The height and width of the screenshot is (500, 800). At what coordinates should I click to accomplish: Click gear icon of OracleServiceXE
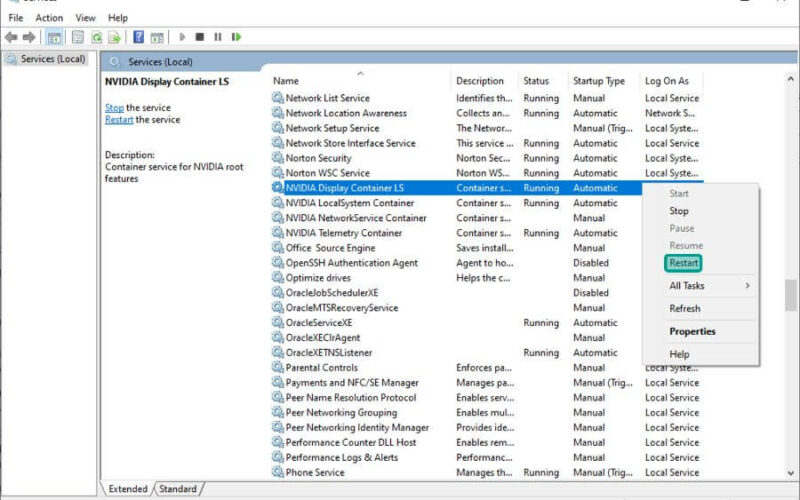pos(278,322)
